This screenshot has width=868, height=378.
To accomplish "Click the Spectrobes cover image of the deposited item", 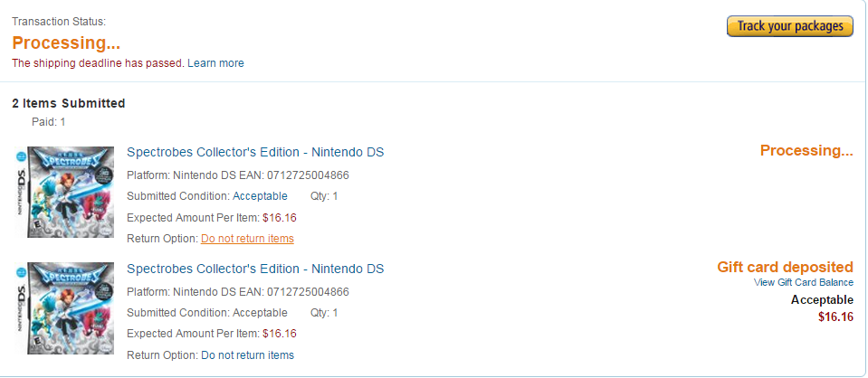I will pos(65,308).
